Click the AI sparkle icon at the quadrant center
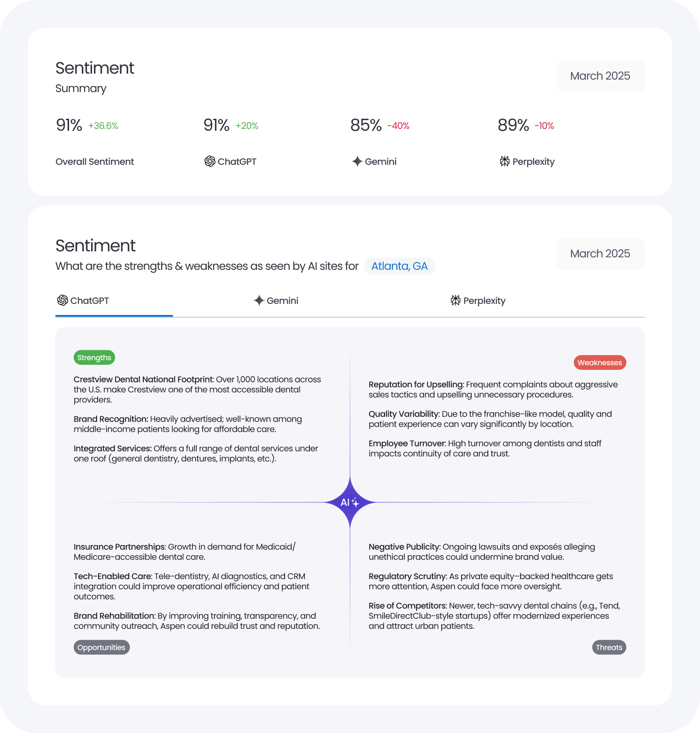The width and height of the screenshot is (700, 733). pyautogui.click(x=350, y=503)
